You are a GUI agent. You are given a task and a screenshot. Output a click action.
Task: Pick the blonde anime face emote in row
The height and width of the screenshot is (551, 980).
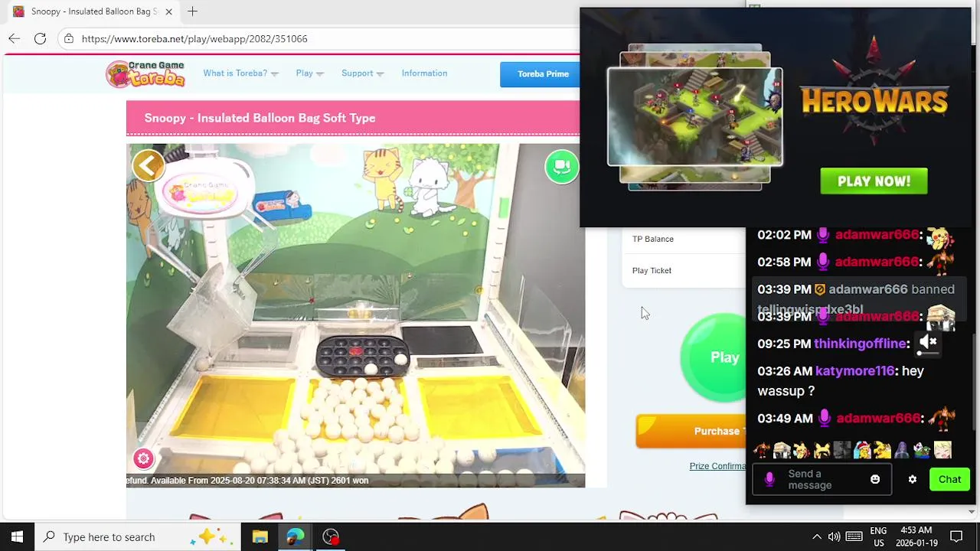[942, 450]
